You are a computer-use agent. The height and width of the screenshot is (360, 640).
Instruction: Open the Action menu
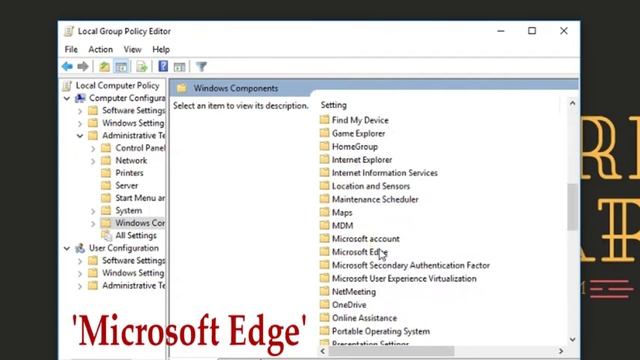click(100, 49)
